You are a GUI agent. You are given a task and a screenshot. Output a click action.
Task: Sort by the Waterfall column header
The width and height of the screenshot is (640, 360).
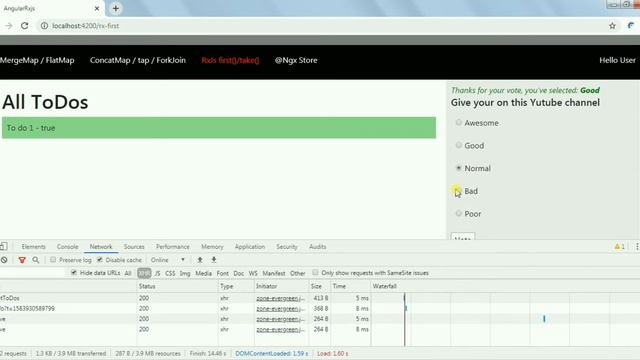point(505,286)
